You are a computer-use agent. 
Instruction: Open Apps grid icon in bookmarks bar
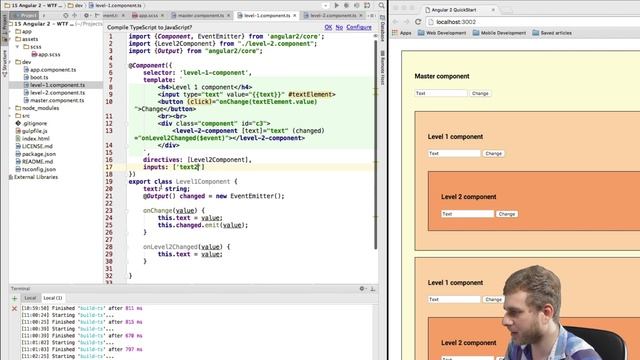395,33
